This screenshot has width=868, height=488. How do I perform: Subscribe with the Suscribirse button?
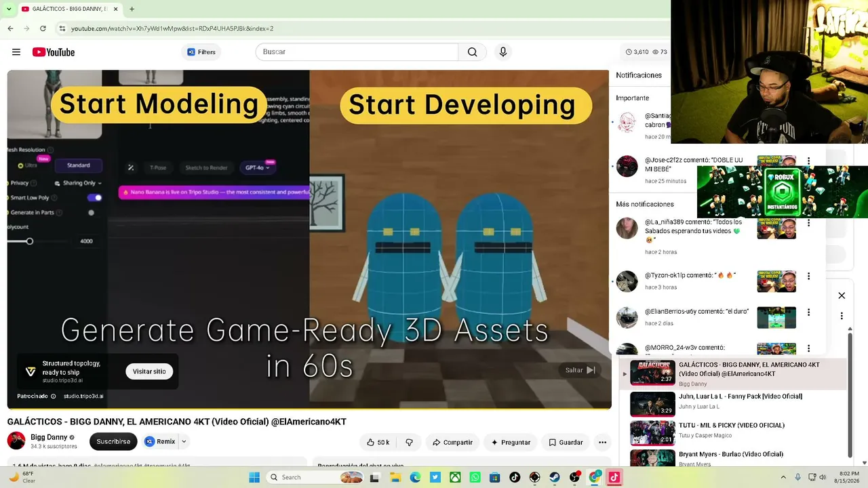tap(113, 441)
